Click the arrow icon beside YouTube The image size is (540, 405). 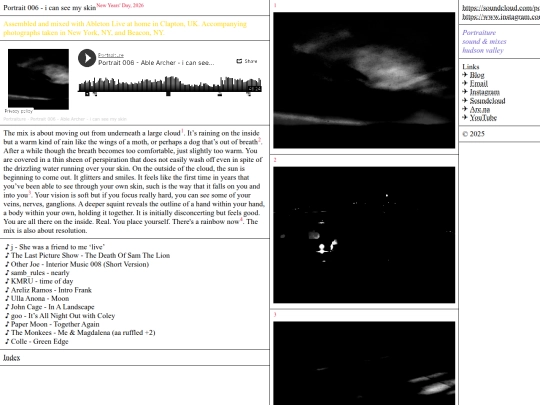tap(465, 117)
